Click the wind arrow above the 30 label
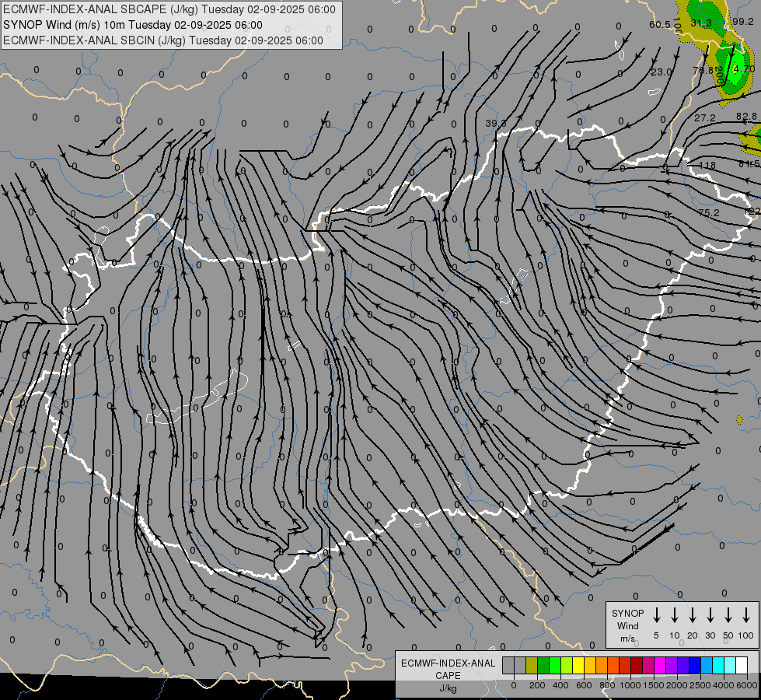Screen dimensions: 761x700 coord(710,615)
